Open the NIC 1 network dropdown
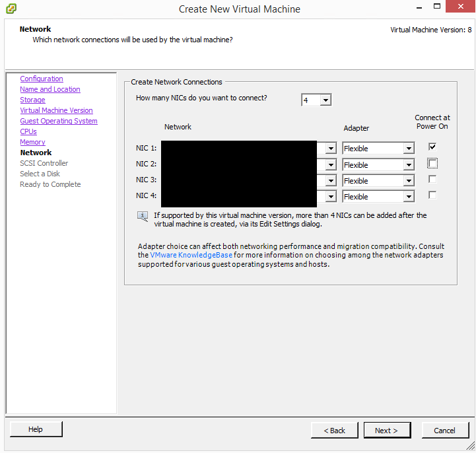 click(x=331, y=149)
